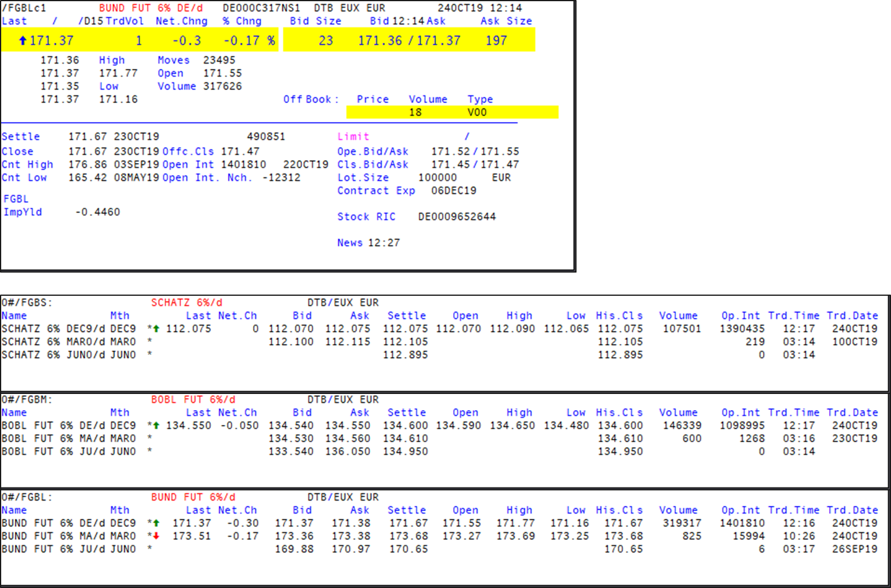The image size is (891, 588).
Task: Open the News 12:27 link
Action: click(368, 243)
